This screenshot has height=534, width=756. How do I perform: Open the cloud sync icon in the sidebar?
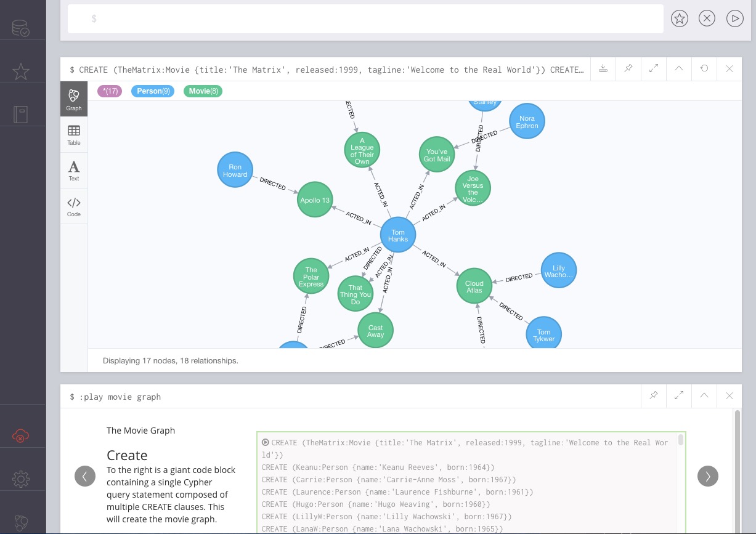pos(21,437)
